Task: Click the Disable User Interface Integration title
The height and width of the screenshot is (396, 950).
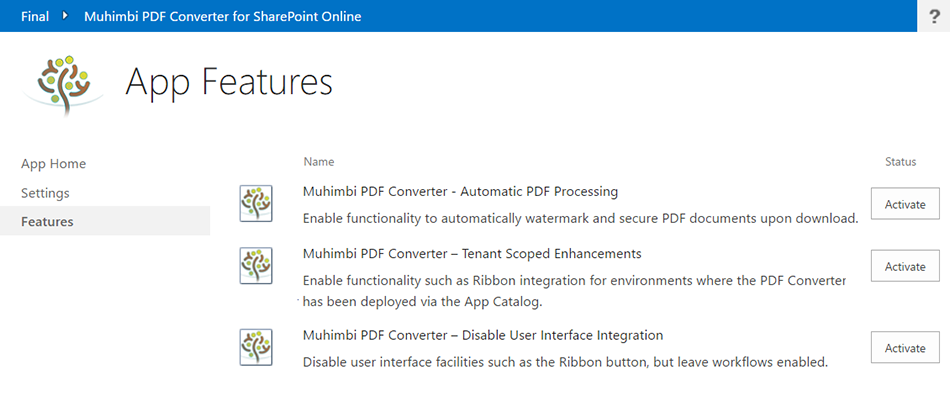Action: (483, 335)
